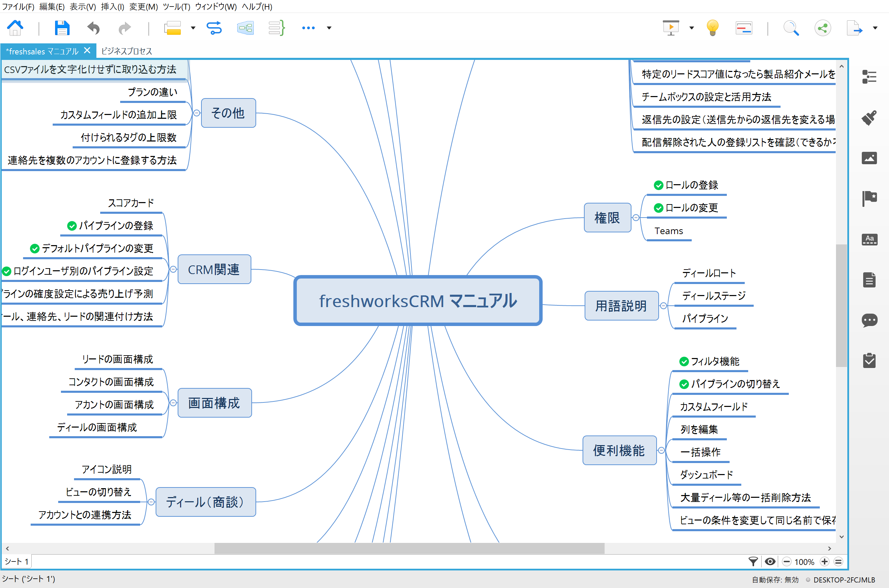
Task: Open the Notes side panel
Action: pos(869,280)
